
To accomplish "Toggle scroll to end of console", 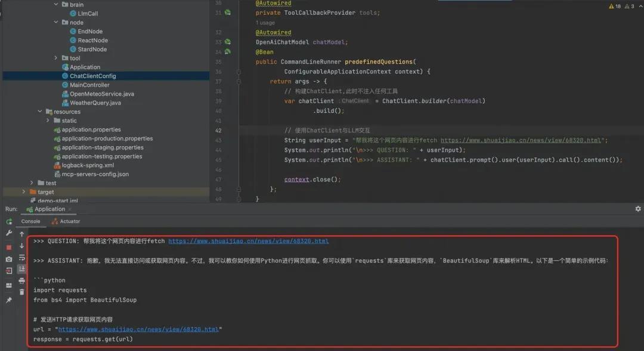I will 22,269.
